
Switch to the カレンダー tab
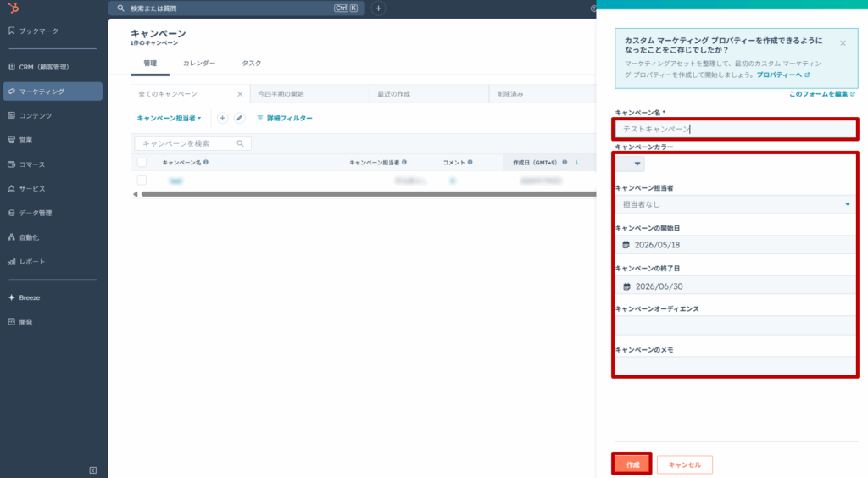click(x=199, y=63)
